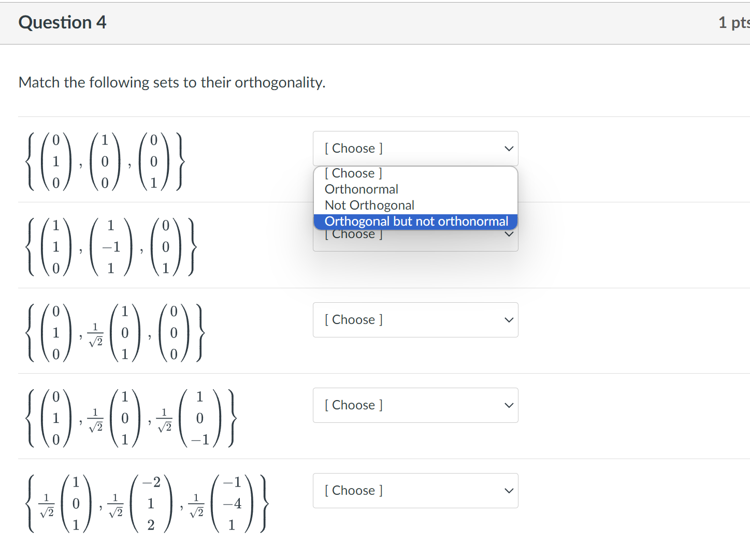The height and width of the screenshot is (560, 750).
Task: Open the third set's answer dropdown
Action: tap(415, 320)
